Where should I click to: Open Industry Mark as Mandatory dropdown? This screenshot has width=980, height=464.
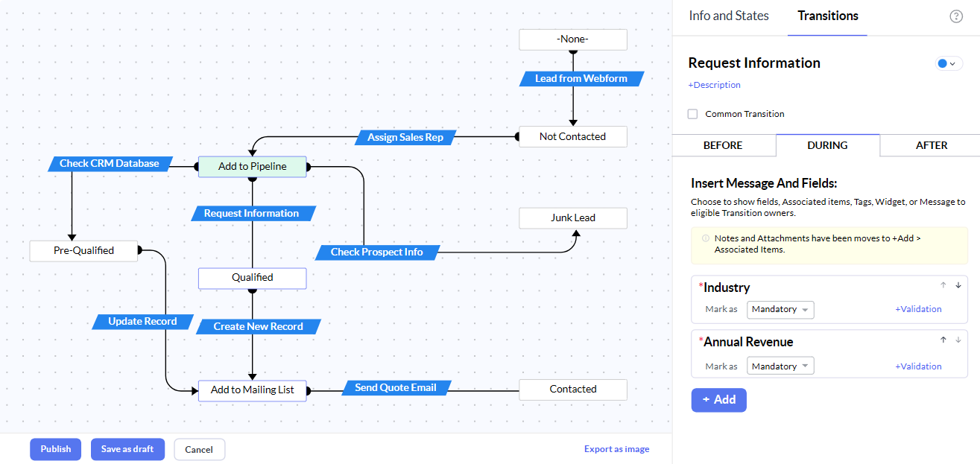pyautogui.click(x=780, y=309)
